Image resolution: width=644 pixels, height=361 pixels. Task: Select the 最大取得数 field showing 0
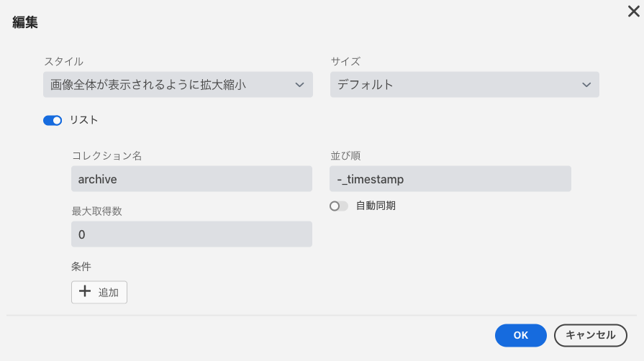click(191, 234)
